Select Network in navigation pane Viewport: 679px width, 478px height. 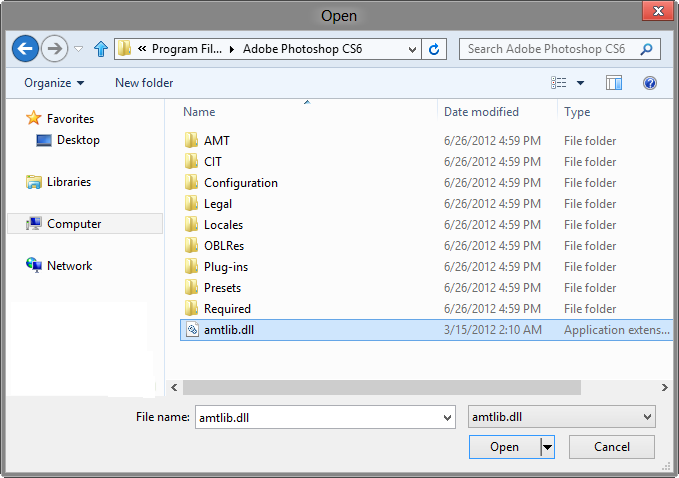(x=59, y=265)
